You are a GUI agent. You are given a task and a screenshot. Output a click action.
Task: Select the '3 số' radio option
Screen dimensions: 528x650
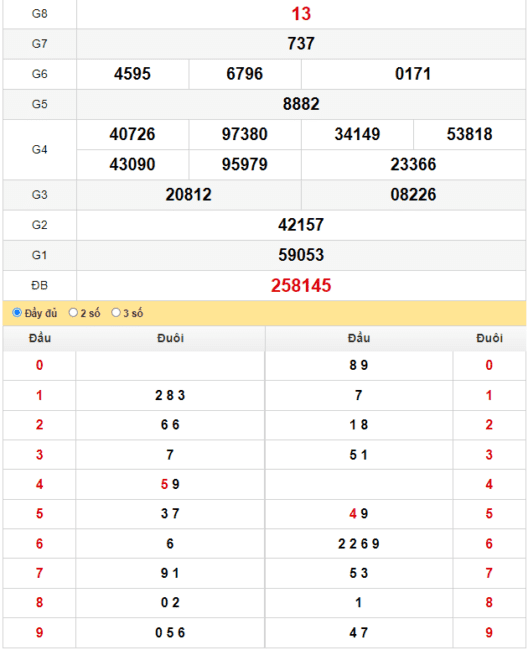coord(116,313)
